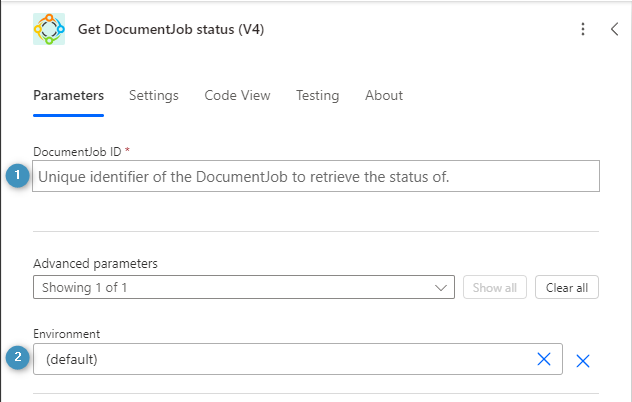Open the About tab
632x402 pixels.
[x=384, y=96]
